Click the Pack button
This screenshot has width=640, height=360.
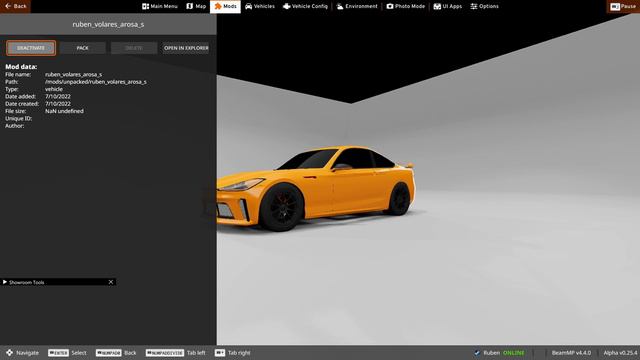click(x=82, y=48)
